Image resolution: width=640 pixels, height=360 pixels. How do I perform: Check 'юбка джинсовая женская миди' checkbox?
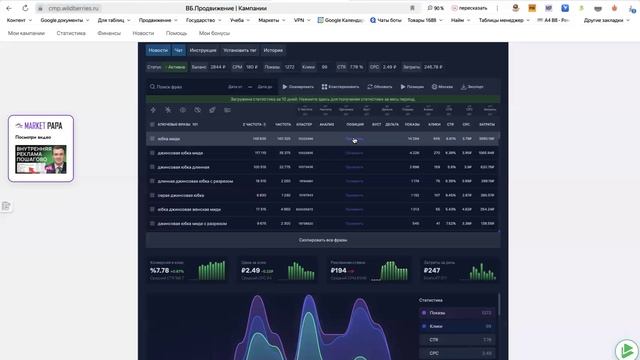point(152,209)
